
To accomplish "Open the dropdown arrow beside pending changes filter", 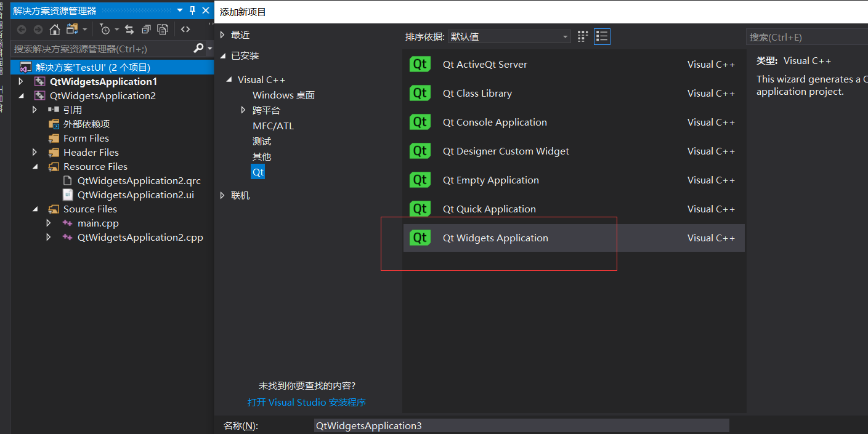I will point(117,30).
